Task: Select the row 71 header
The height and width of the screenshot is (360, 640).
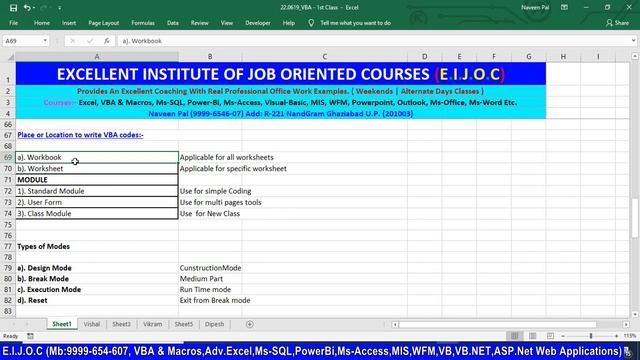Action: click(x=8, y=180)
